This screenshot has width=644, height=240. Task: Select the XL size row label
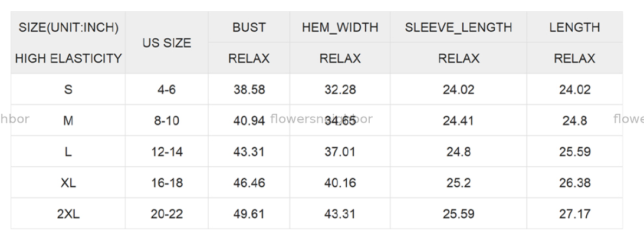(68, 183)
